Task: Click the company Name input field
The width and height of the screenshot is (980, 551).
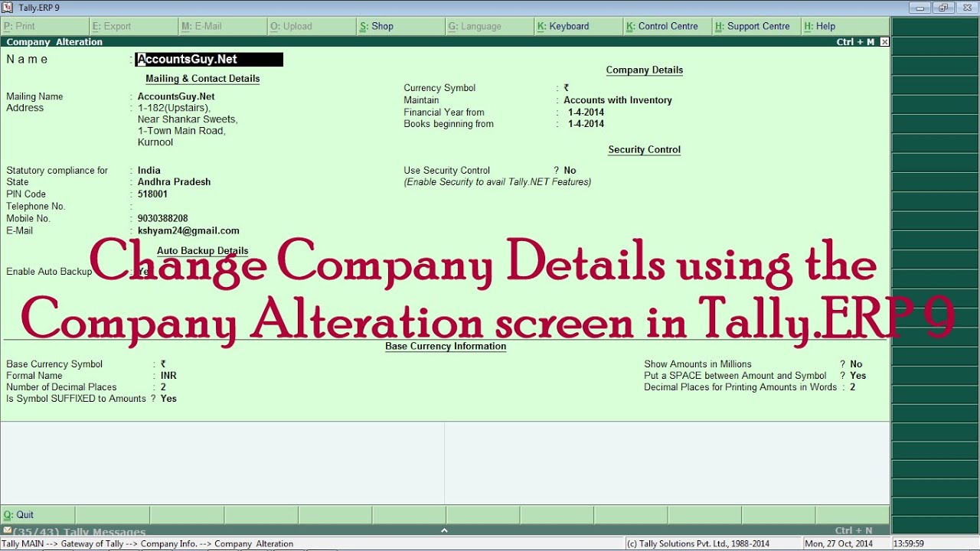Action: [x=209, y=59]
